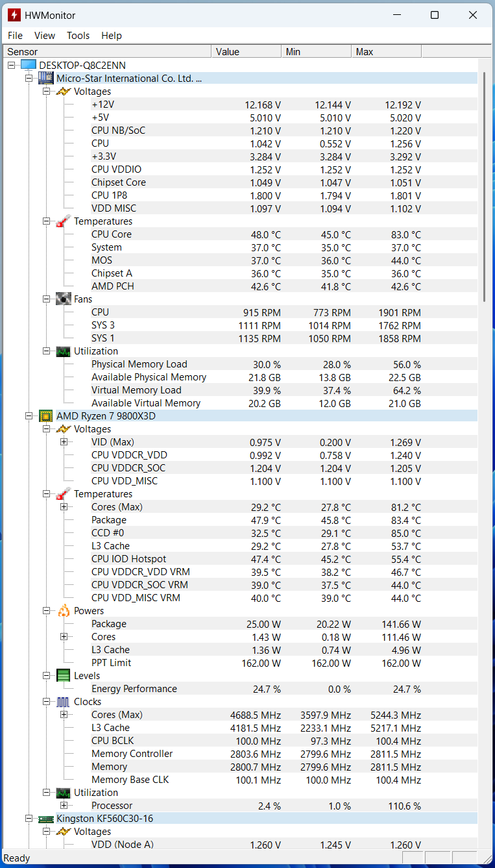Expand the Cores (Max) clocks entry
This screenshot has height=868, width=495.
pyautogui.click(x=64, y=715)
